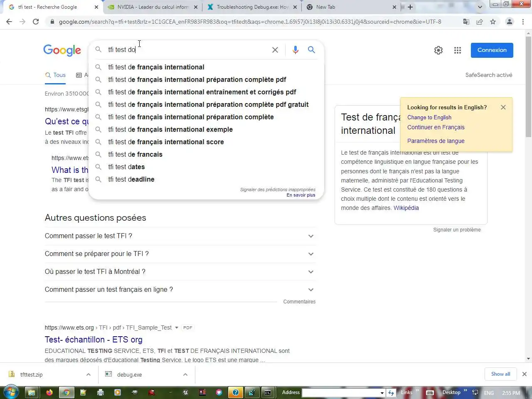Click in the Google search input field
532x399 pixels.
pyautogui.click(x=187, y=50)
